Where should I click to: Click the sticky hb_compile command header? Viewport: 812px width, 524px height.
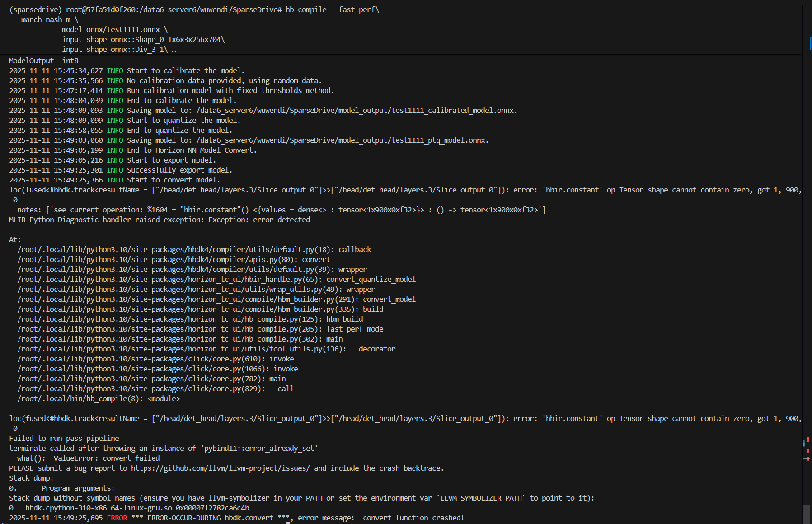194,9
